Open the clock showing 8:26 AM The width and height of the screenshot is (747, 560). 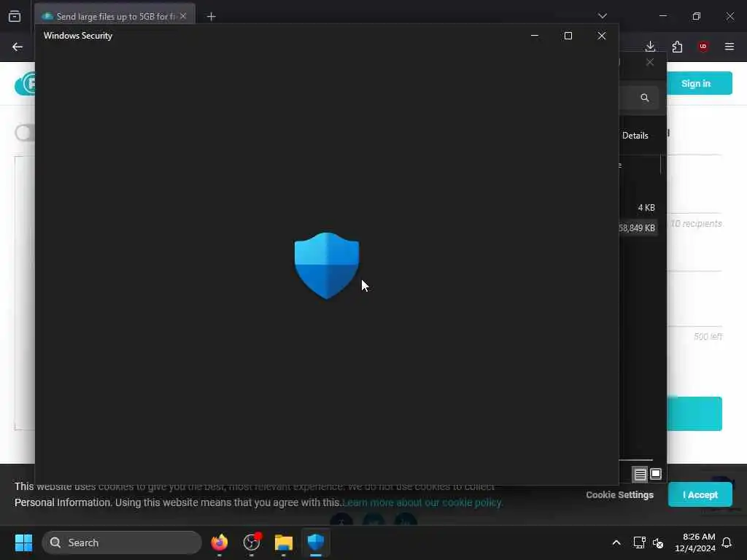[x=695, y=542]
